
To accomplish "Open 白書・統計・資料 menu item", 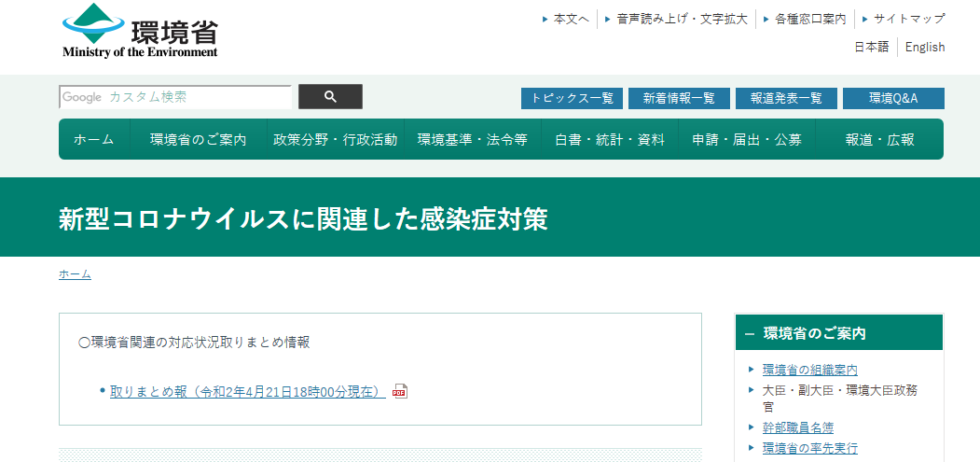I will point(610,140).
